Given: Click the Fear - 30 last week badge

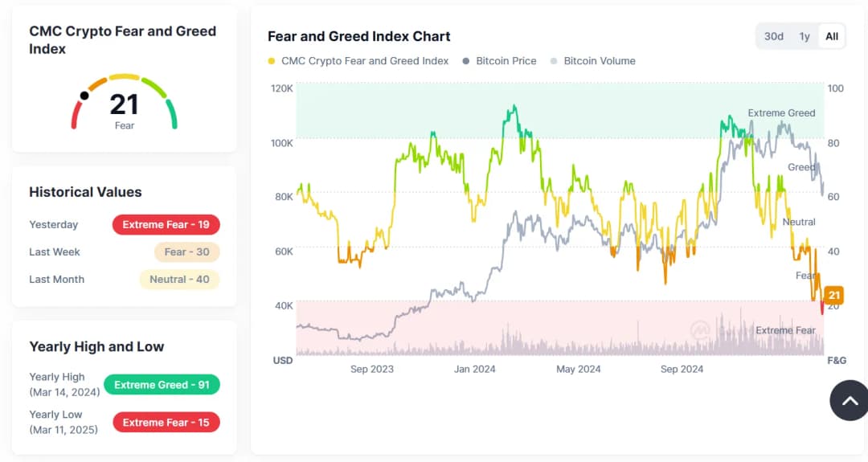Looking at the screenshot, I should (x=186, y=252).
